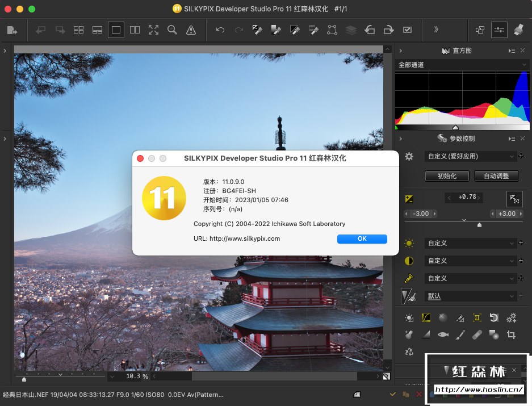Select the fisheye lens correction icon
Screen dimensions: 532x406
(x=443, y=335)
